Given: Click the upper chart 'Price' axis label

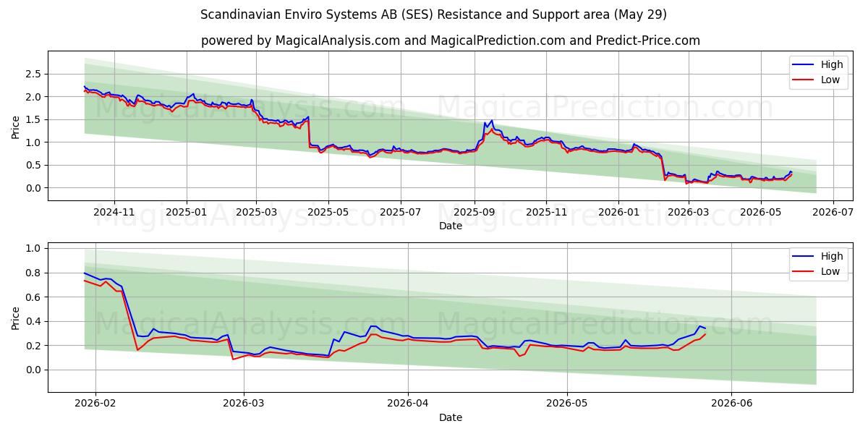Looking at the screenshot, I should 17,126.
